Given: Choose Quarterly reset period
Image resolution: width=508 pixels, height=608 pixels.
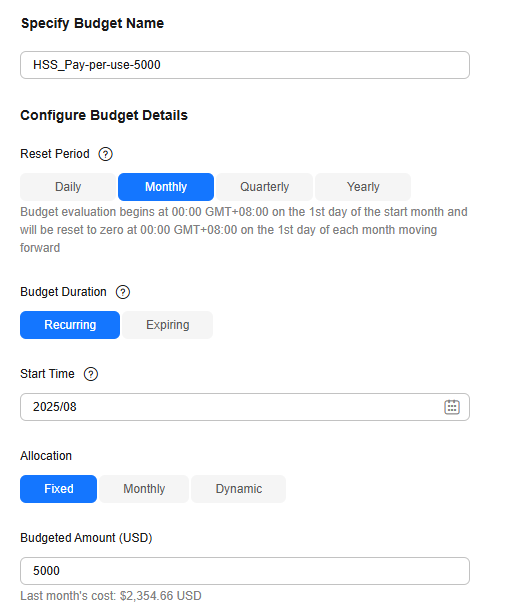Looking at the screenshot, I should tap(264, 187).
